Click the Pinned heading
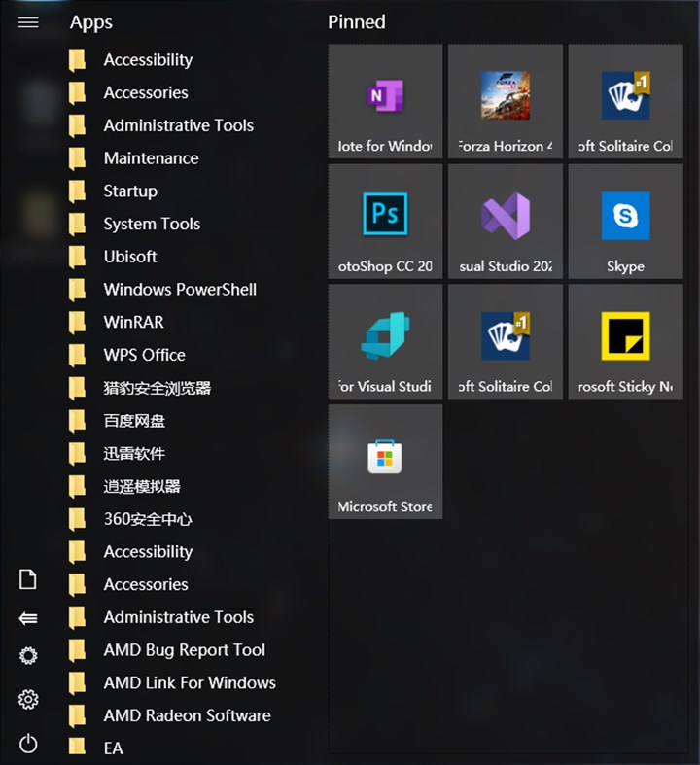 (357, 22)
